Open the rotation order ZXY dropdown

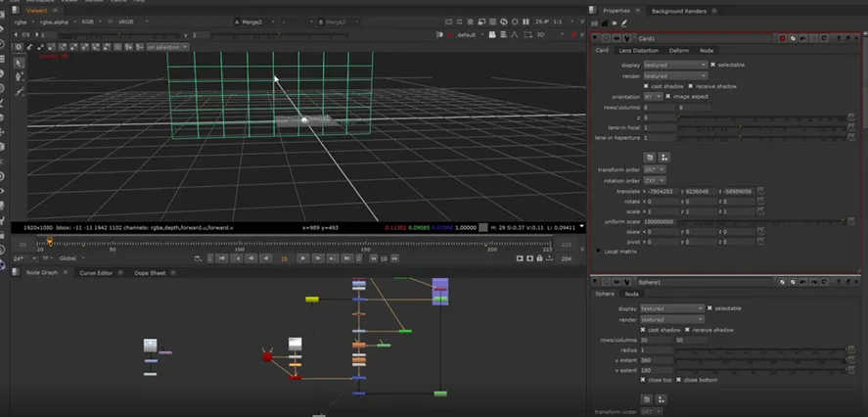coord(655,180)
